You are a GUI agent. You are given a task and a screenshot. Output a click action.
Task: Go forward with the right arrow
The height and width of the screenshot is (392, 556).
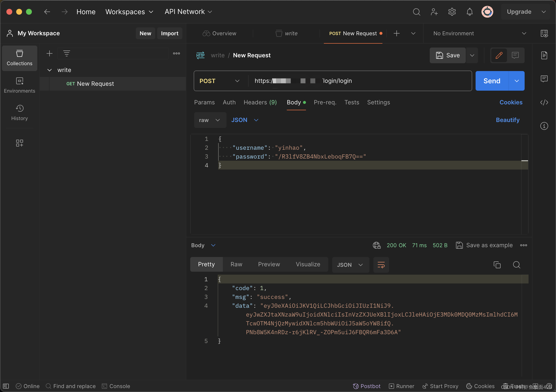point(65,12)
